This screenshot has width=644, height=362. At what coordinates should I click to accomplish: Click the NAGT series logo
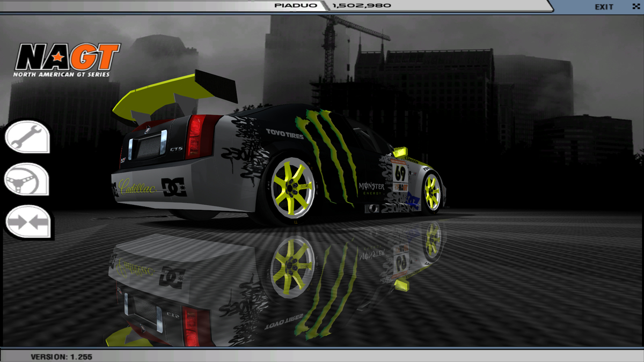coord(67,60)
